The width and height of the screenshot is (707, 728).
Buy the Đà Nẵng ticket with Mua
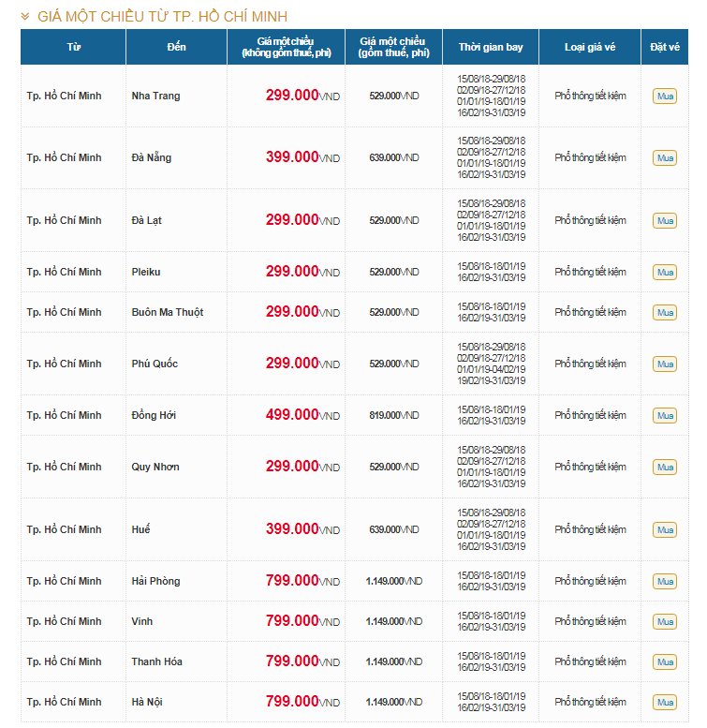click(x=665, y=157)
